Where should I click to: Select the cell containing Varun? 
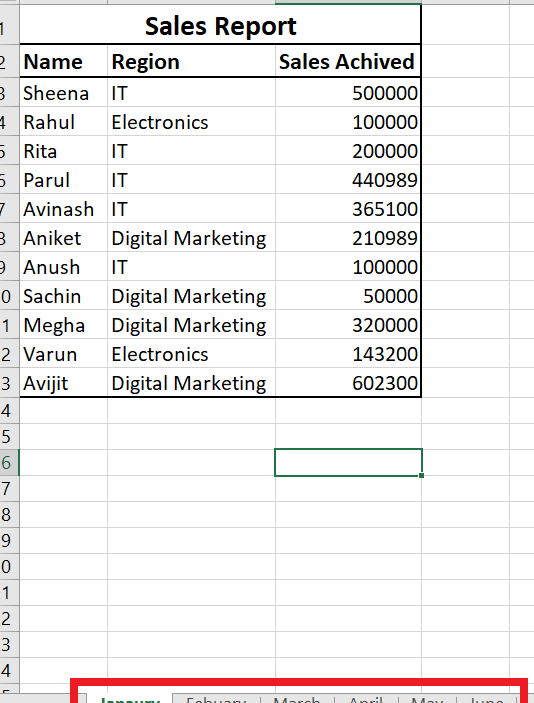64,354
